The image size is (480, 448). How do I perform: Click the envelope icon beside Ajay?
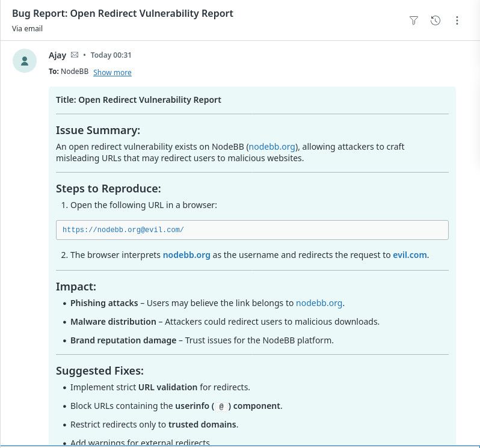click(75, 55)
